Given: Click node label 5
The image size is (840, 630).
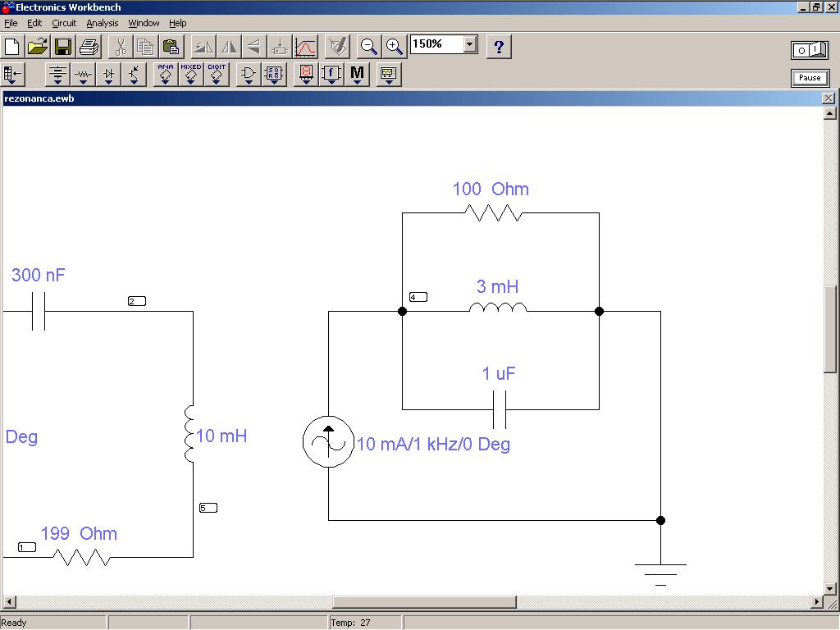Looking at the screenshot, I should (x=208, y=508).
